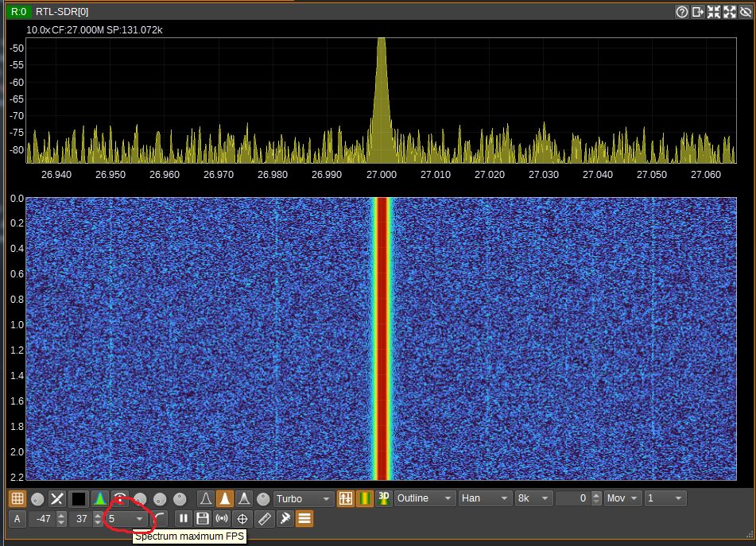Click the crossed-tools icon in top toolbar row
Screen dimensions: 756x546
point(57,499)
